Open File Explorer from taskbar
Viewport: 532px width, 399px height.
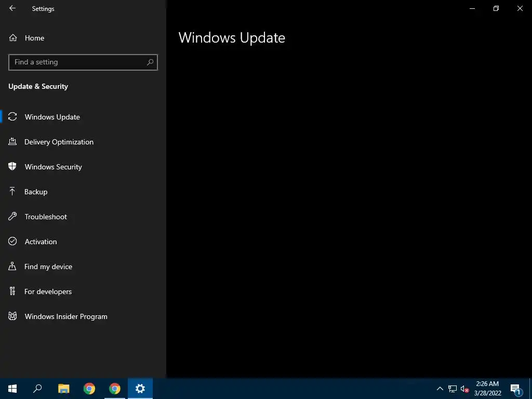click(63, 389)
